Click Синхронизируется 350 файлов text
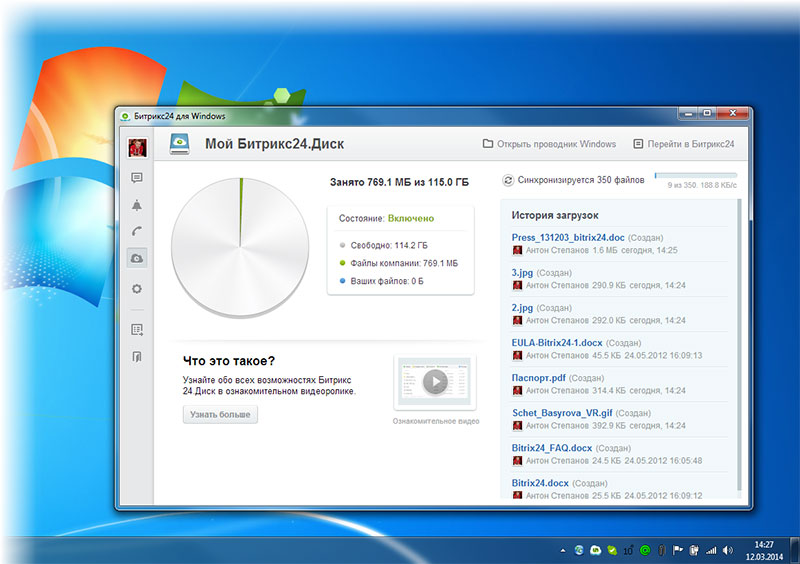This screenshot has width=800, height=564. coord(581,180)
